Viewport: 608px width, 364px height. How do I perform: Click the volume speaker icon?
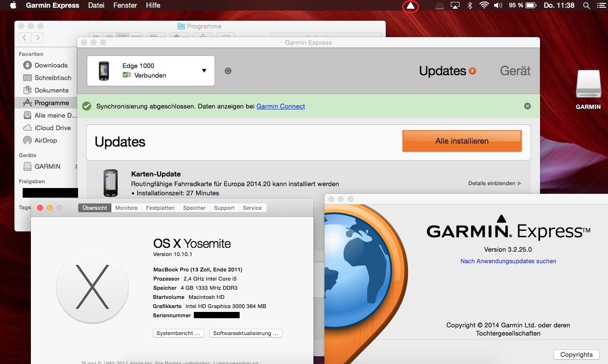[499, 6]
